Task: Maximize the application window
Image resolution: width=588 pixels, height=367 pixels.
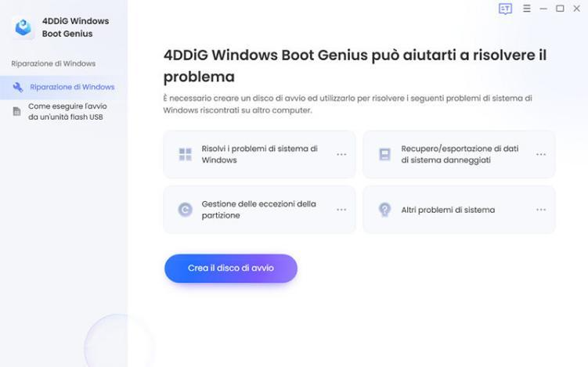Action: (x=560, y=9)
